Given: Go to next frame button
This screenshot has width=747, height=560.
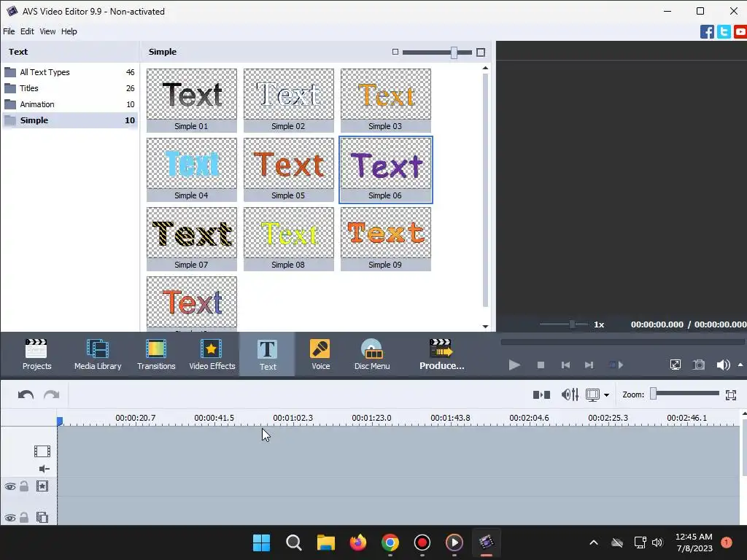Looking at the screenshot, I should (x=589, y=365).
